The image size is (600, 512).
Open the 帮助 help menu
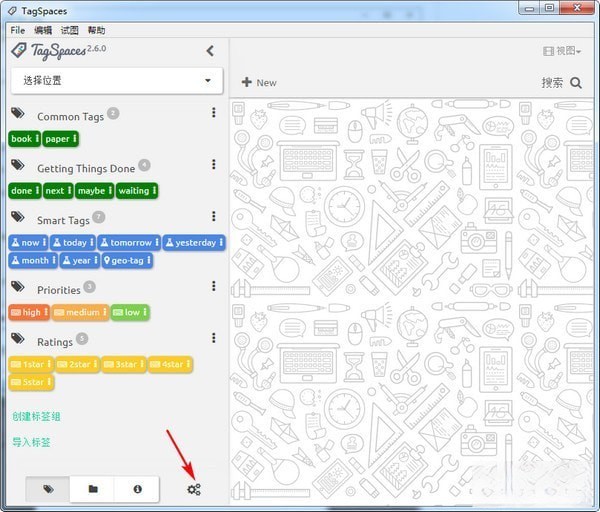(96, 30)
